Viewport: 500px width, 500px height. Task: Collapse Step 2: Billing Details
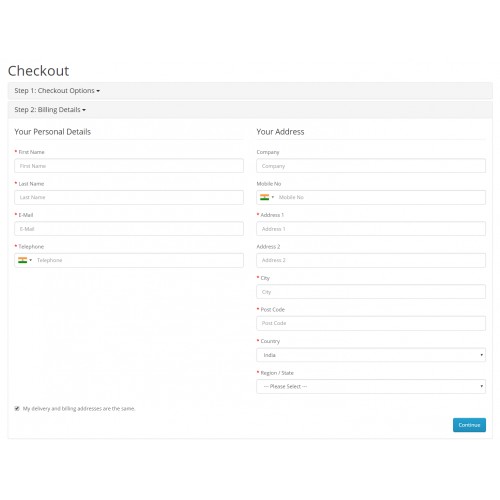[50, 110]
